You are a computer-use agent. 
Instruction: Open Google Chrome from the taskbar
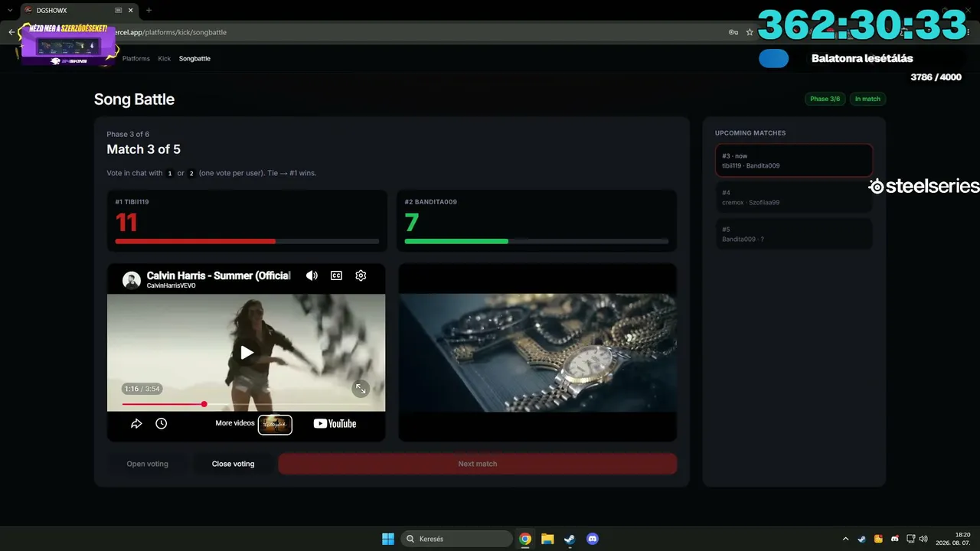[525, 539]
